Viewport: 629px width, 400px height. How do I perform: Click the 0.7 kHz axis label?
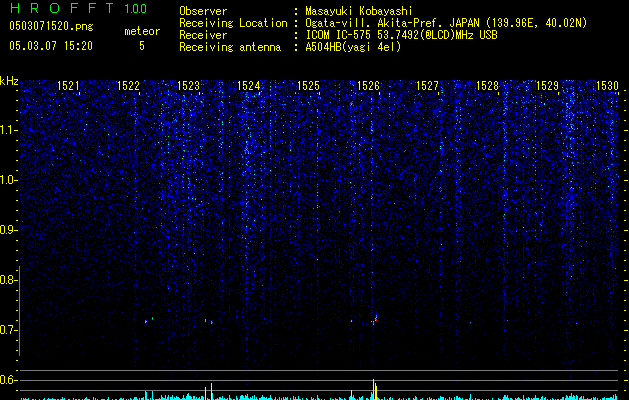(9, 330)
